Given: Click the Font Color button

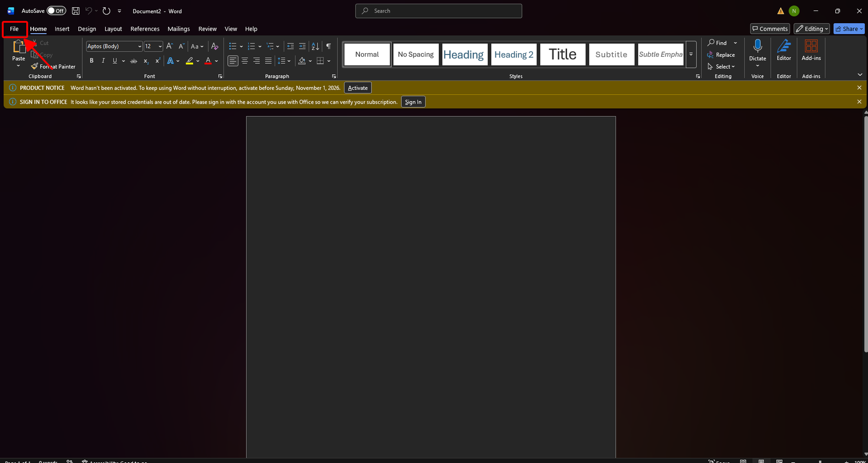Looking at the screenshot, I should (208, 61).
